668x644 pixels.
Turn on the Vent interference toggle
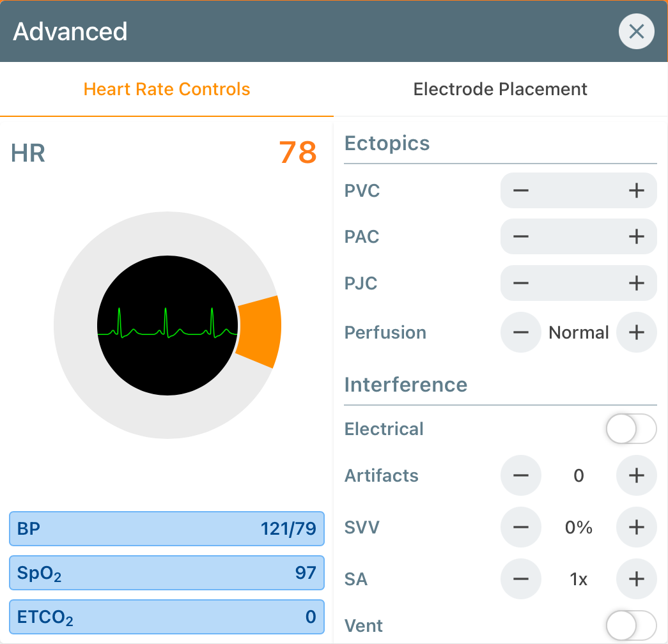[631, 625]
